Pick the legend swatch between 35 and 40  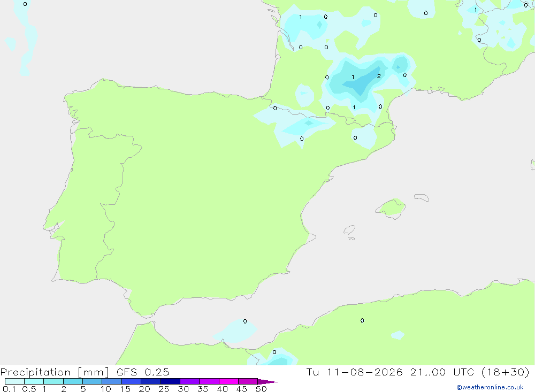[209, 381]
